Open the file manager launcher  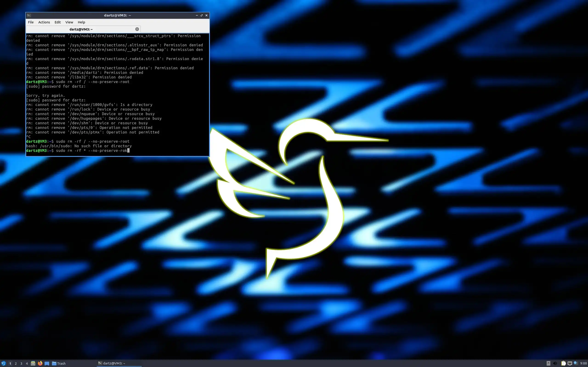pos(33,363)
